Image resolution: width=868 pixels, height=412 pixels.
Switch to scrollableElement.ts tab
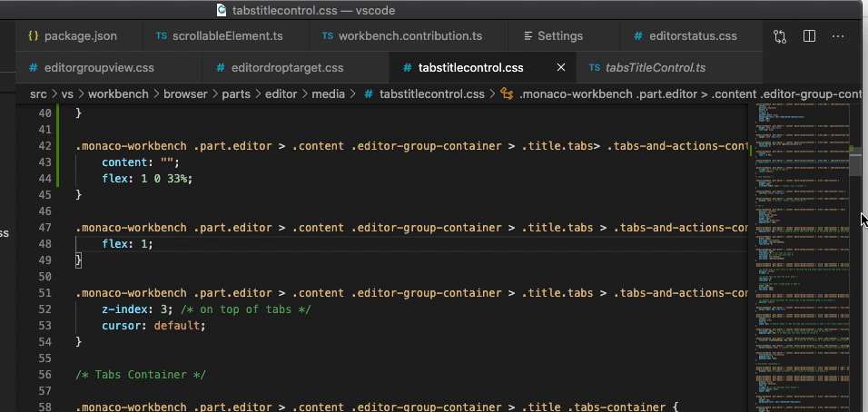pos(226,36)
